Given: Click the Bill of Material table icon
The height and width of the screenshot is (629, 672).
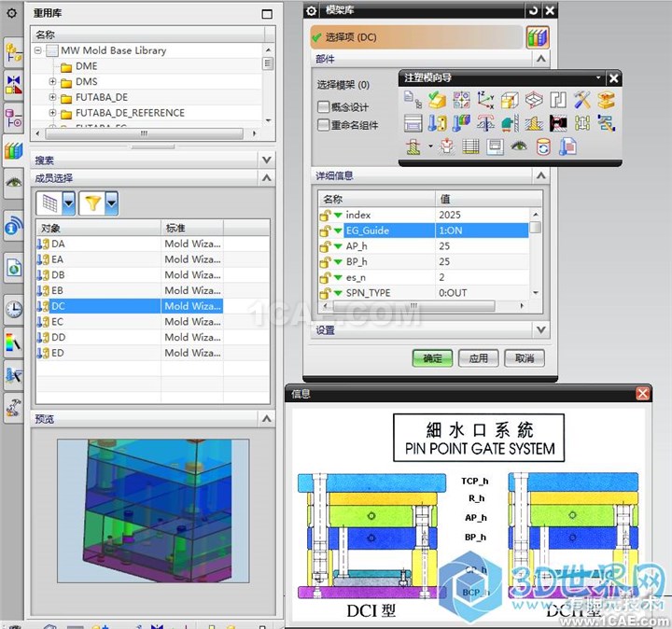Looking at the screenshot, I should tap(470, 147).
